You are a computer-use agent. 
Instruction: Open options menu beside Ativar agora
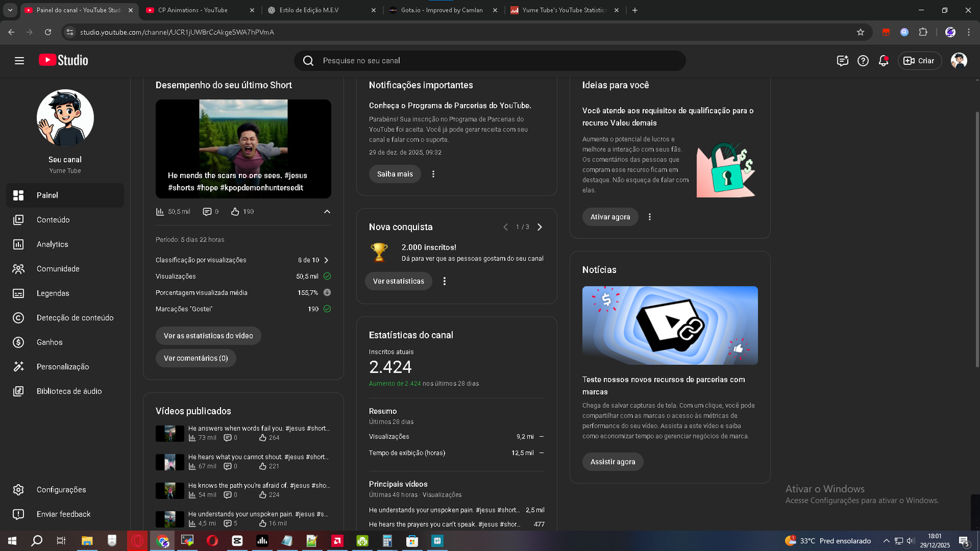tap(650, 217)
